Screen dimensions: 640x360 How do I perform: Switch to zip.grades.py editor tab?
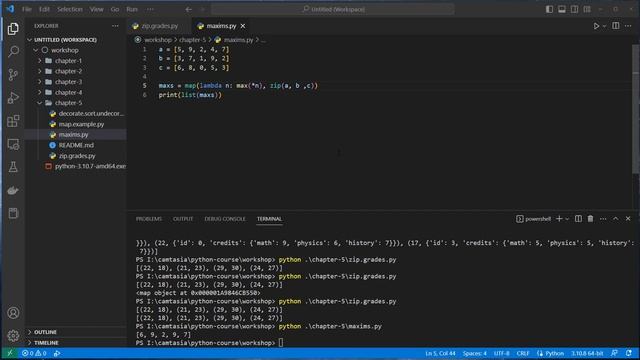coord(160,26)
